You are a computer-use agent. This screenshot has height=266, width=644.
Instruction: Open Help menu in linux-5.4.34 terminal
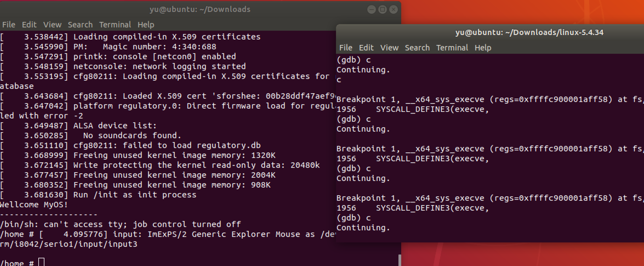(483, 48)
